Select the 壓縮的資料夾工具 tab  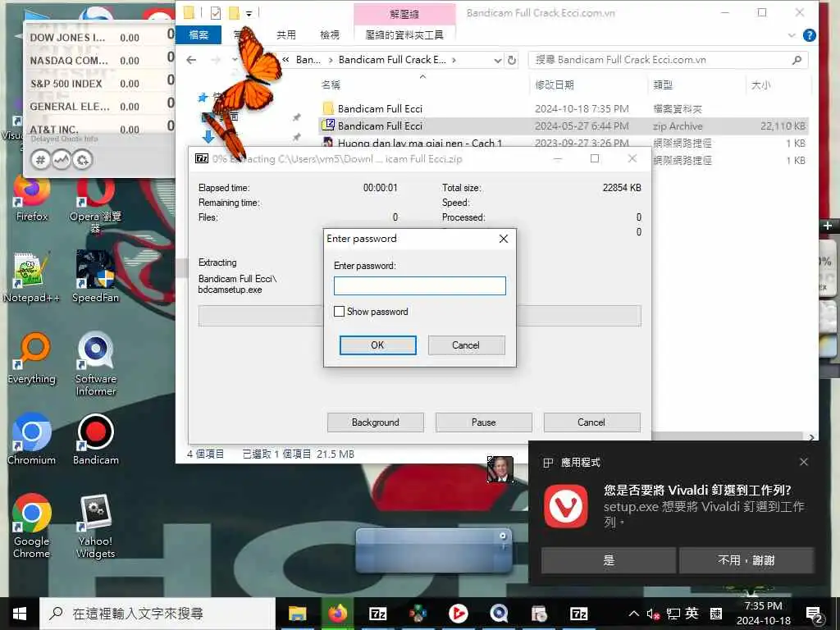point(404,34)
